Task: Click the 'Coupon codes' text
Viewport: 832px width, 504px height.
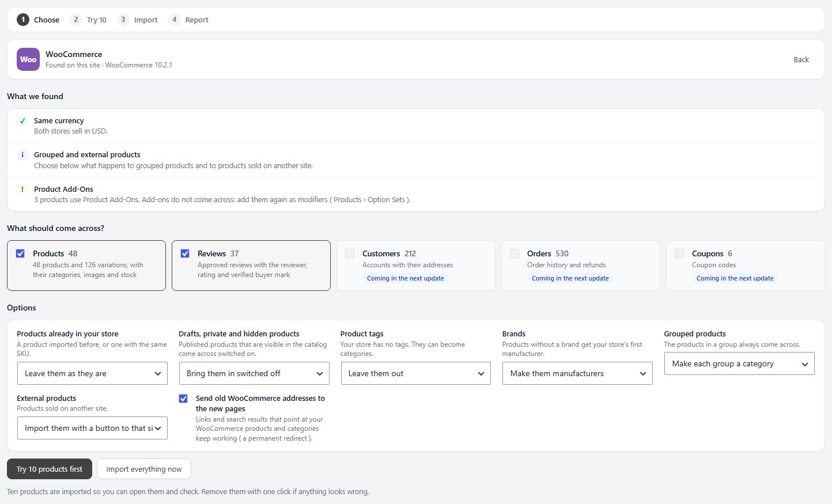Action: pyautogui.click(x=714, y=265)
